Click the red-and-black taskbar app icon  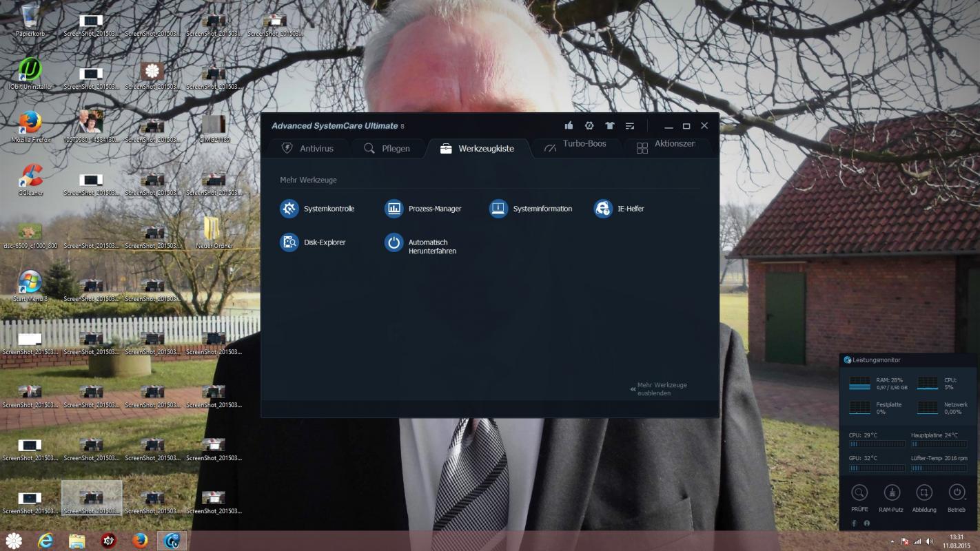pyautogui.click(x=108, y=541)
